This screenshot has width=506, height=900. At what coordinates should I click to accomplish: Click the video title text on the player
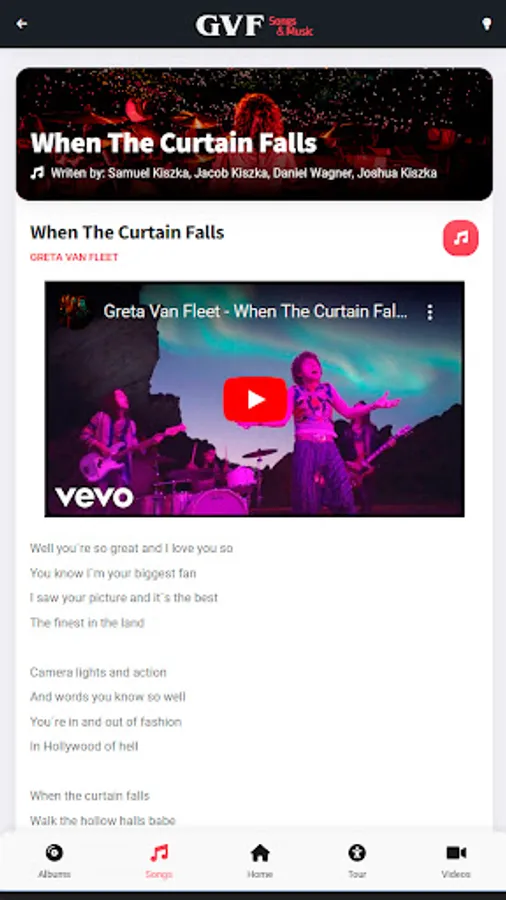(x=255, y=312)
